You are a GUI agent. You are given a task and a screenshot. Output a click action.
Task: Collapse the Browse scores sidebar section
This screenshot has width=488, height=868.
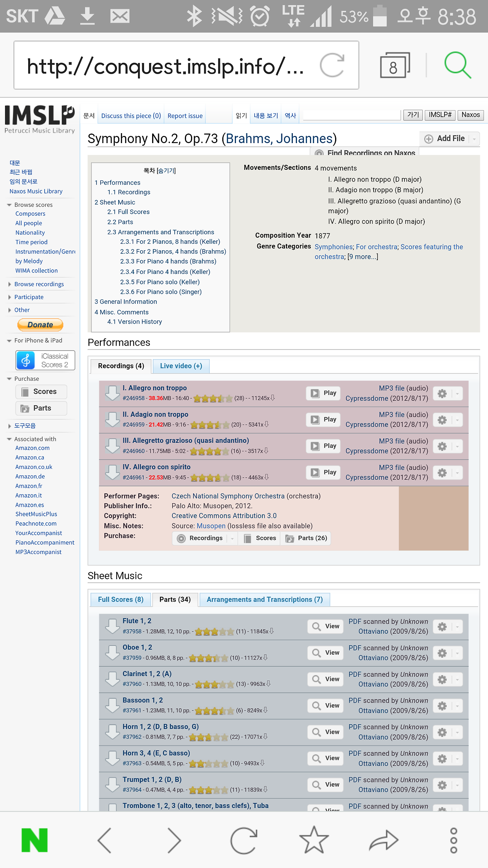tap(9, 205)
